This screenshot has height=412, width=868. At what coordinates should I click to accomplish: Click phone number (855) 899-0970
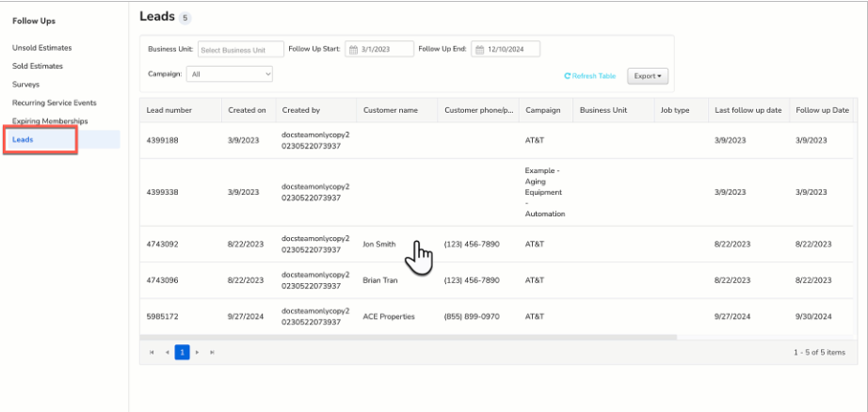[x=472, y=317]
